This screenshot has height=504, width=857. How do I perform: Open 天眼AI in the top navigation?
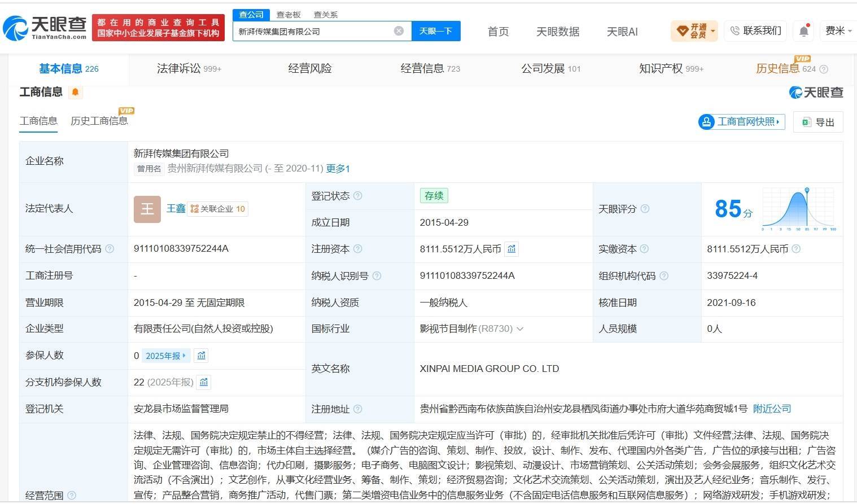(x=622, y=32)
